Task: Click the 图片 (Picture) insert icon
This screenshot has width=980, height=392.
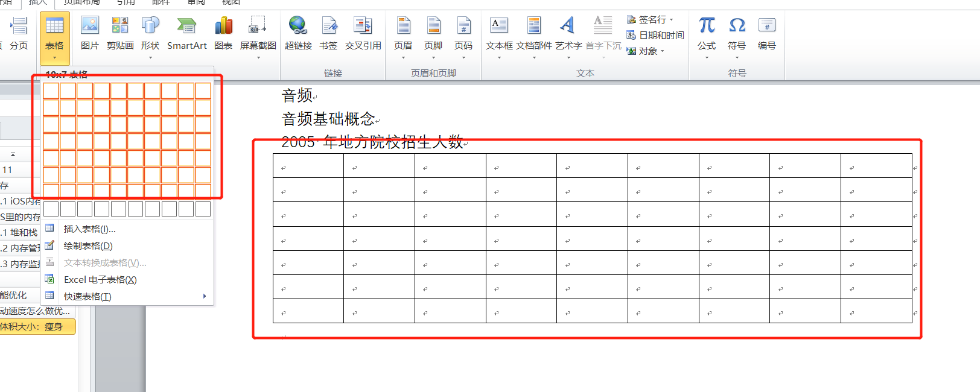Action: [89, 33]
